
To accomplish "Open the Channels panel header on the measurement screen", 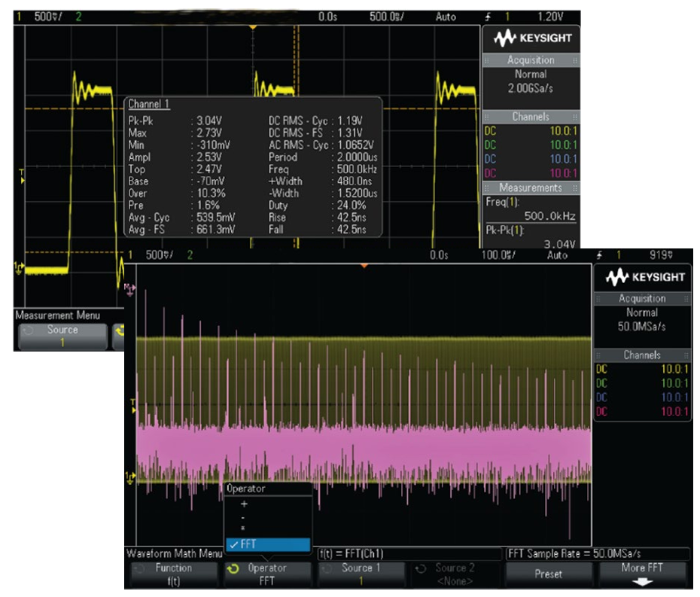I will pyautogui.click(x=531, y=117).
